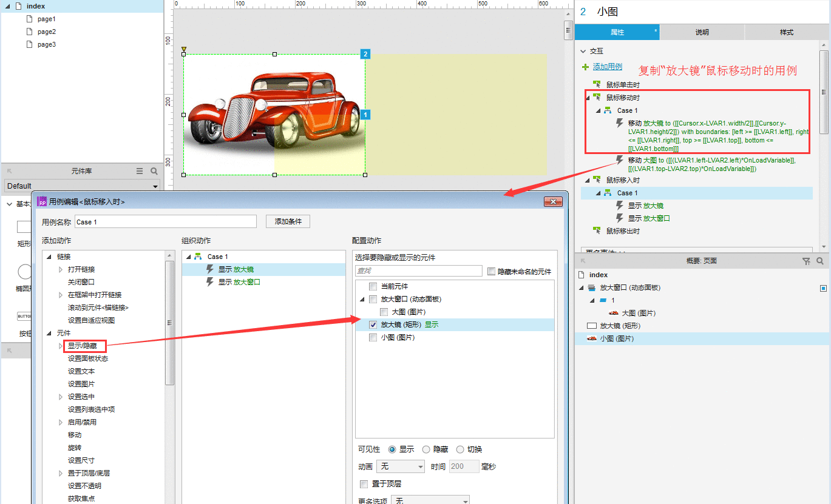
Task: Click the 添加动作 list vertical scrollbar
Action: pyautogui.click(x=171, y=323)
